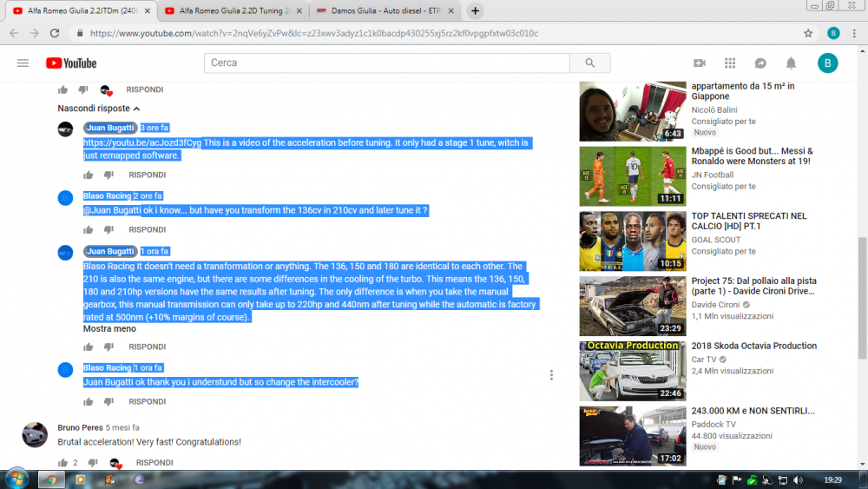Image resolution: width=868 pixels, height=489 pixels.
Task: Reply to Bruno Peres's comment
Action: tap(155, 462)
